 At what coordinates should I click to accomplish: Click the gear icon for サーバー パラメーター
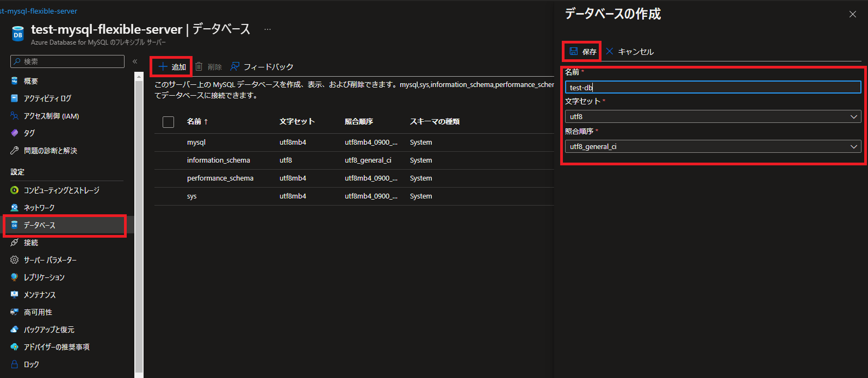(15, 260)
